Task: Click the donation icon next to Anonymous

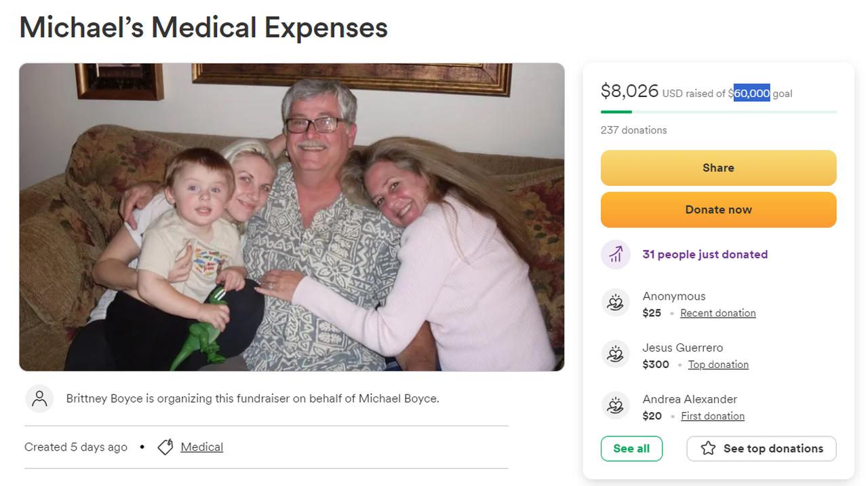Action: click(616, 302)
